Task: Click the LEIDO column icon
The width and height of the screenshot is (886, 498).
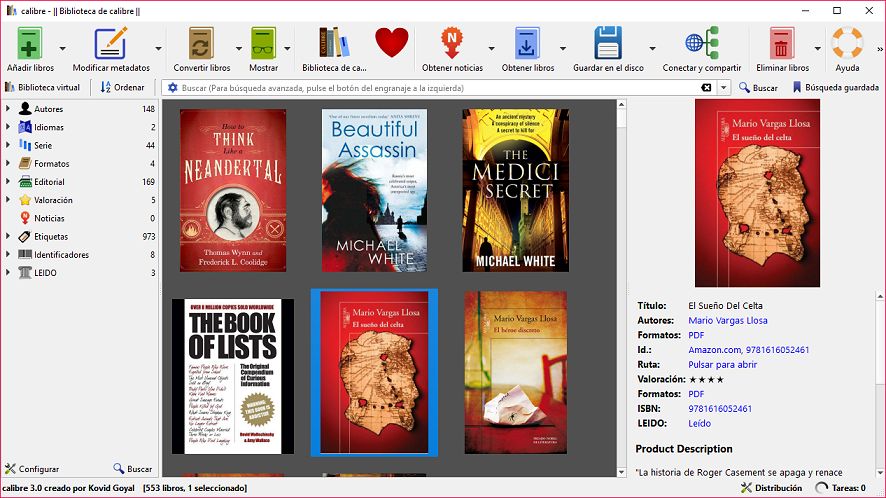Action: coord(25,272)
